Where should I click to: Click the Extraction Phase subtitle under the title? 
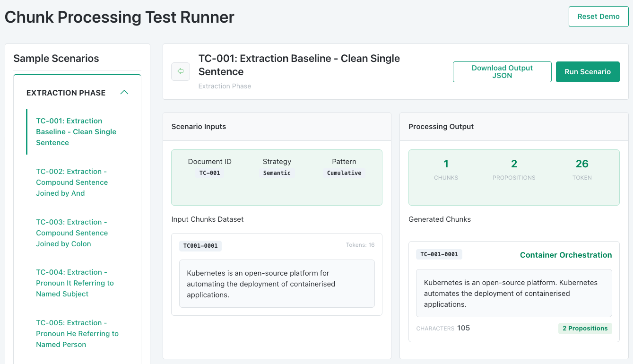(225, 86)
